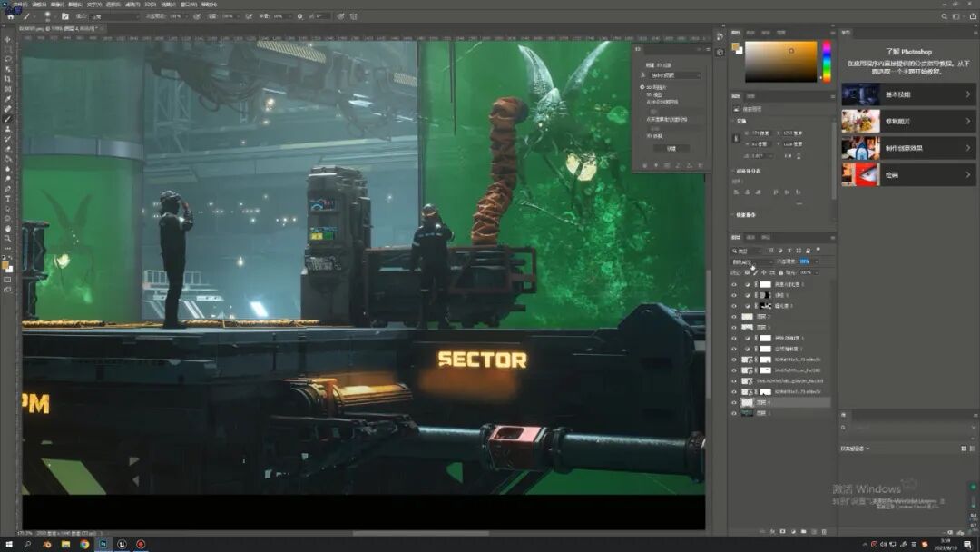The width and height of the screenshot is (980, 552).
Task: Toggle visibility of 亮度/对比度 1 layer
Action: [x=734, y=284]
